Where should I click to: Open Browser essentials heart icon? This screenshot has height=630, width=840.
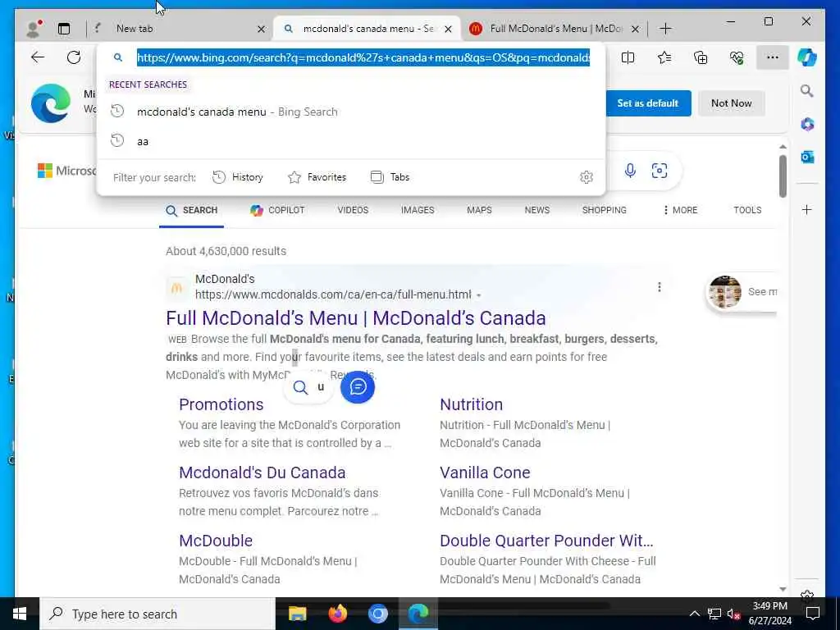click(737, 57)
